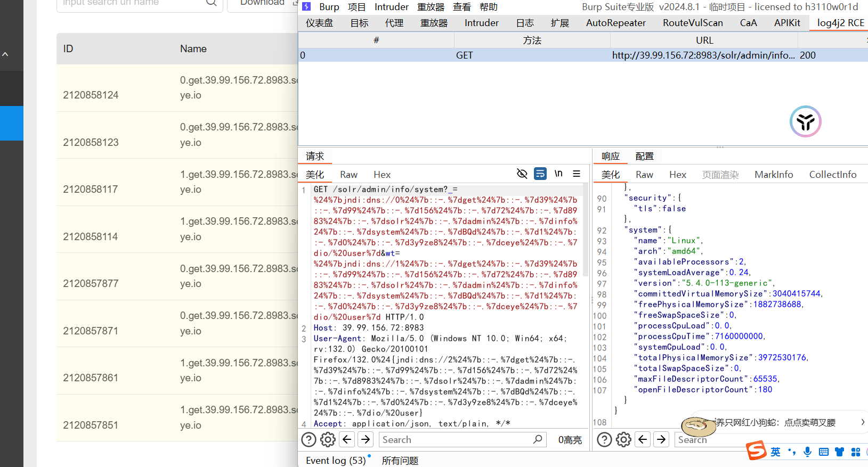Switch to the 仪表盘 tab

point(319,23)
